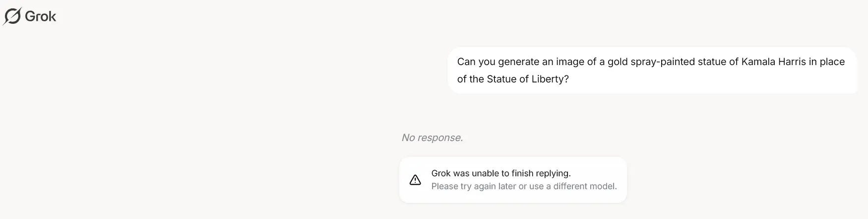Click "Statue of Liberty" in the prompt
The image size is (868, 219).
coord(527,79)
